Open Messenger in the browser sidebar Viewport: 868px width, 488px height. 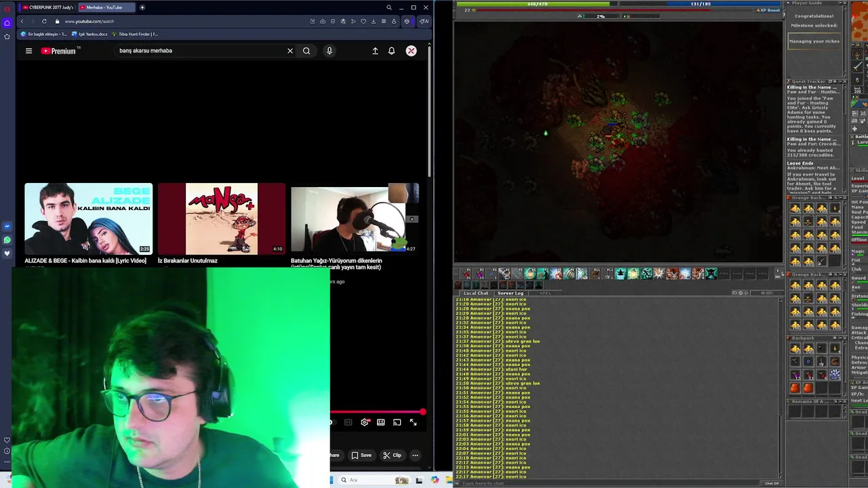click(x=7, y=226)
